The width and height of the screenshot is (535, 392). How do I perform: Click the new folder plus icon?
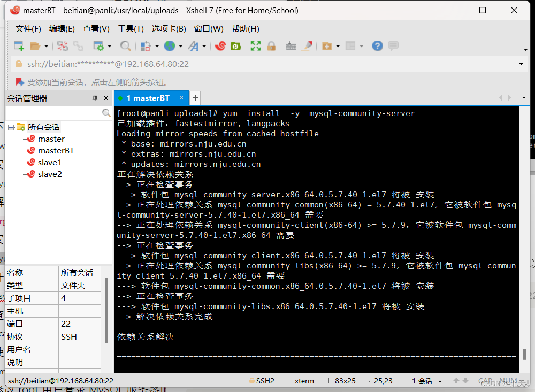pyautogui.click(x=326, y=45)
